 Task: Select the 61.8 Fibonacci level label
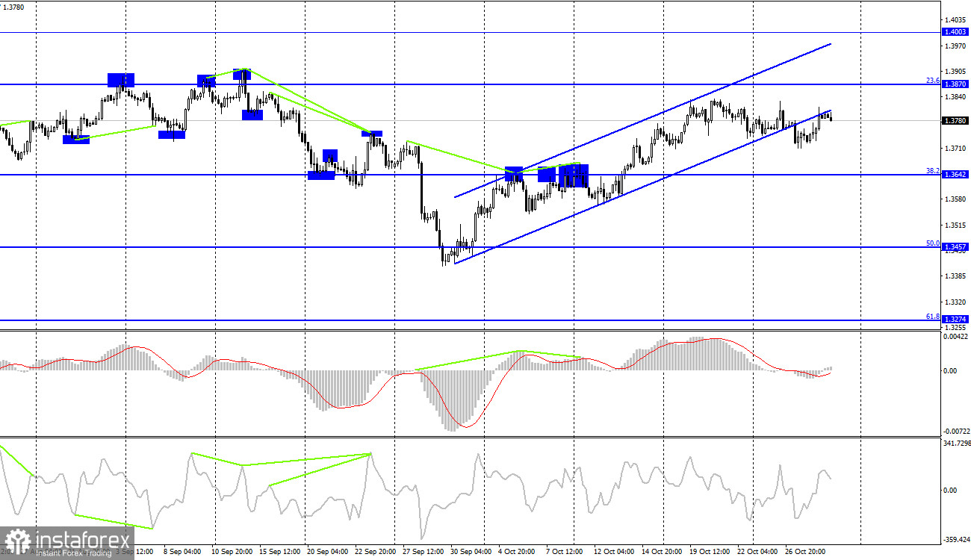tap(932, 317)
